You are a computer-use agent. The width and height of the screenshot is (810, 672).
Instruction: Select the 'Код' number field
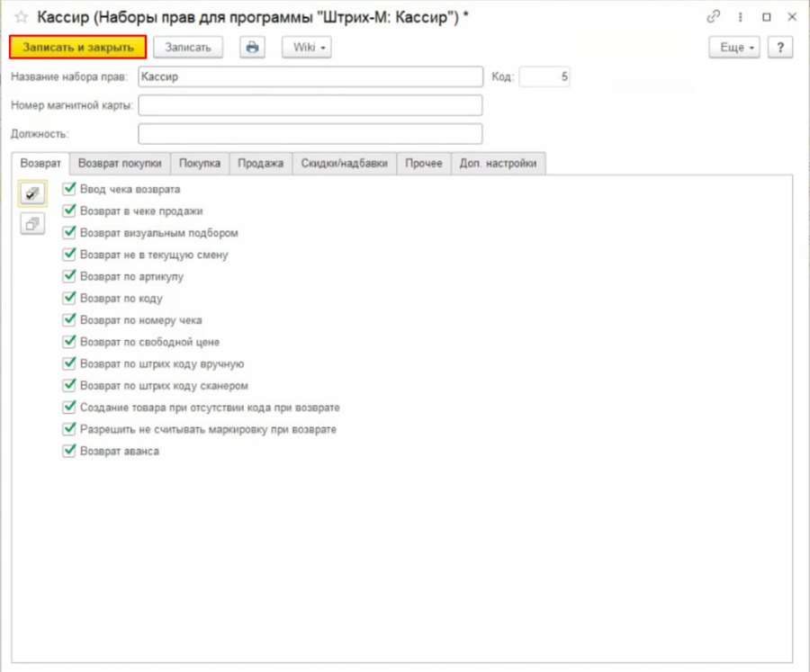click(544, 77)
